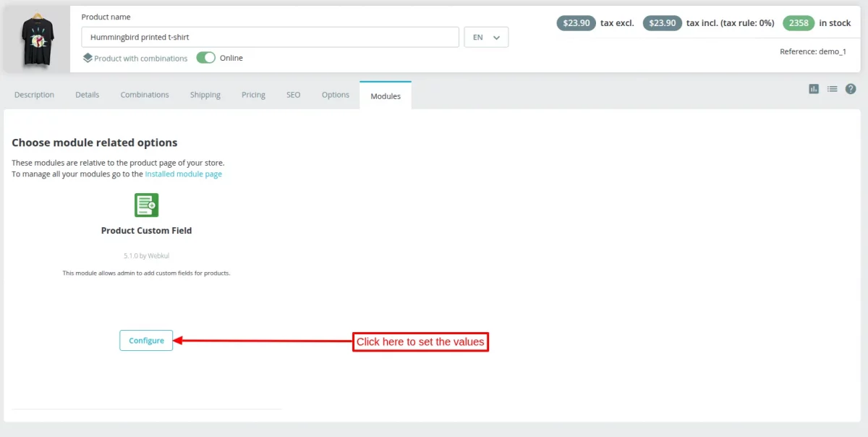The width and height of the screenshot is (868, 437).
Task: Open the Combinations tab
Action: coord(144,94)
